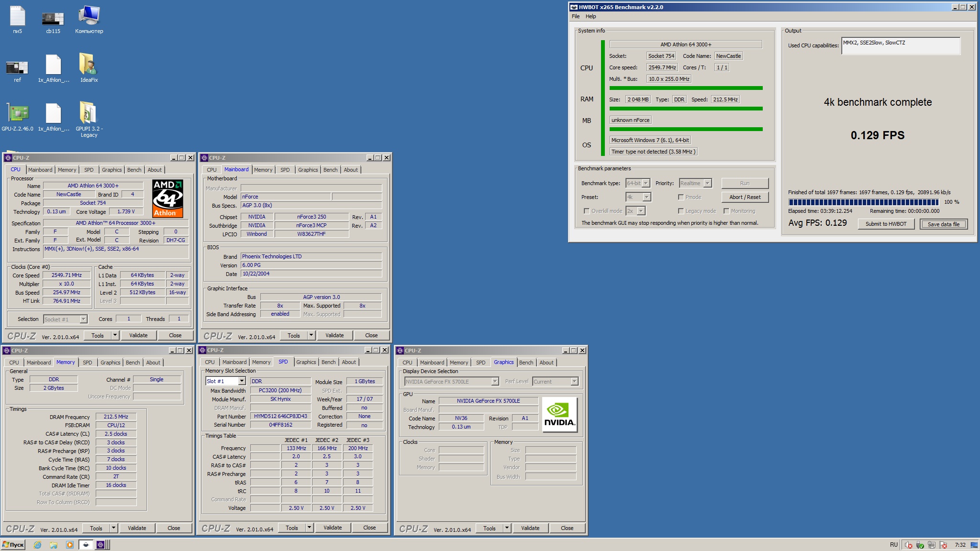The height and width of the screenshot is (551, 980).
Task: Open the пи5 text file on desktop
Action: (x=17, y=19)
